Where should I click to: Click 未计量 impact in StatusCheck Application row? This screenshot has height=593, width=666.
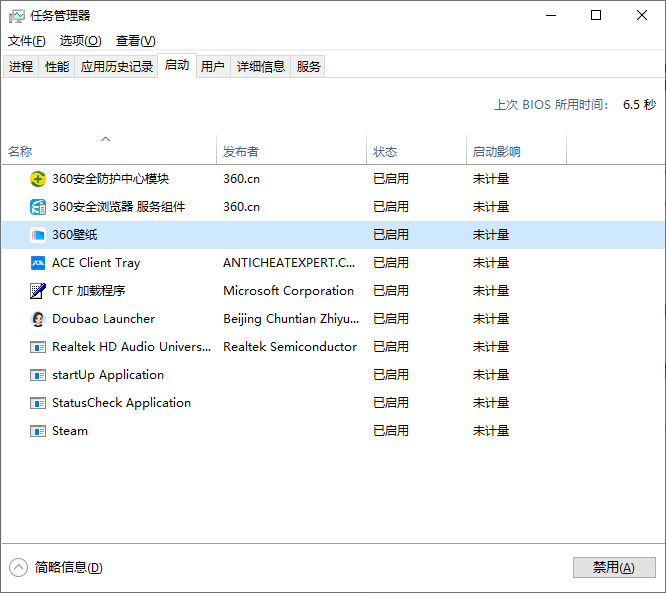491,403
